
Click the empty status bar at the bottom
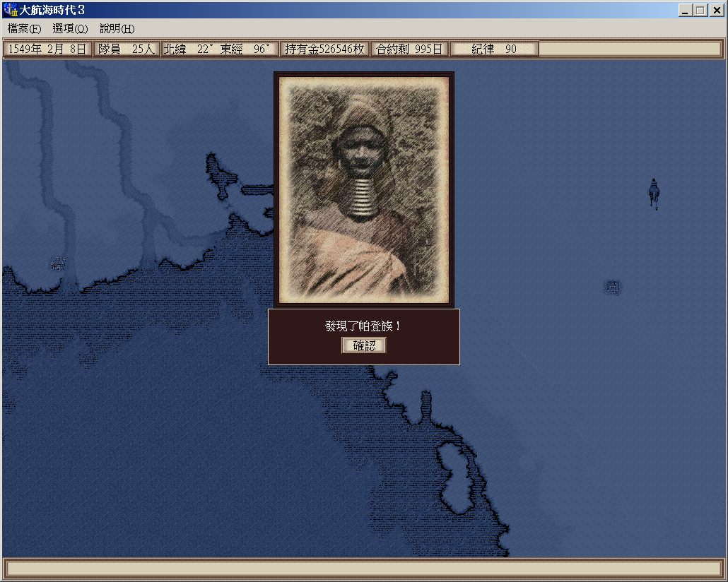(363, 569)
